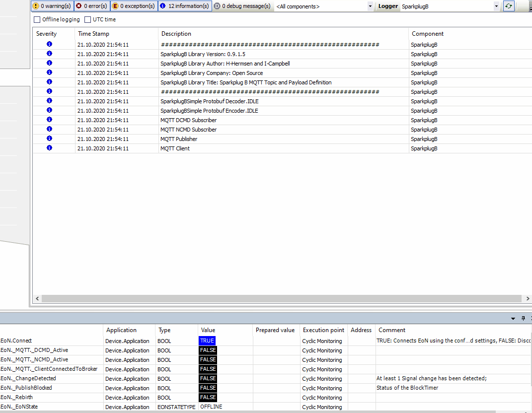
Task: Toggle the TRUE value of EoN.Connect
Action: pos(207,341)
